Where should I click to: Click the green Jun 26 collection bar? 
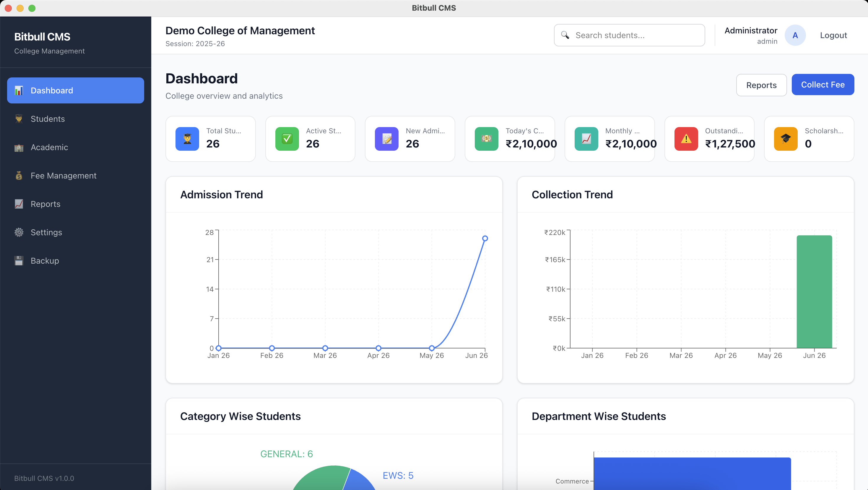click(x=815, y=291)
